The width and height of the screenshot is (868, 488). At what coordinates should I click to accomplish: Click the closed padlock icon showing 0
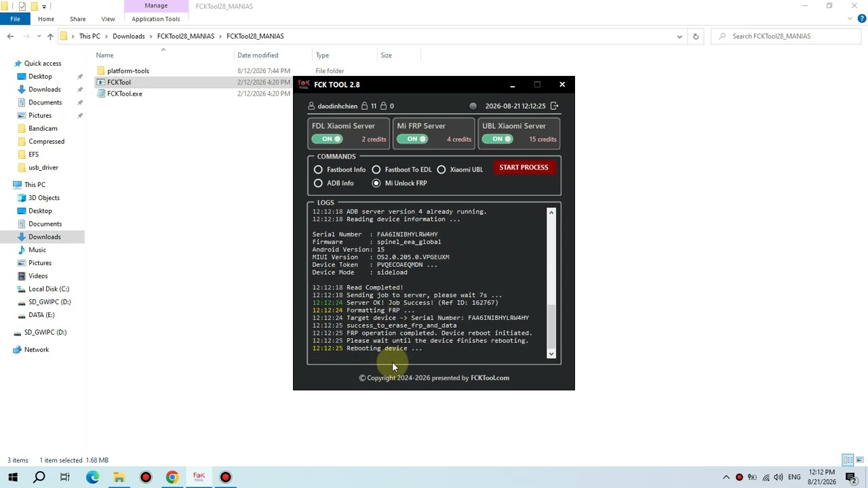point(383,106)
